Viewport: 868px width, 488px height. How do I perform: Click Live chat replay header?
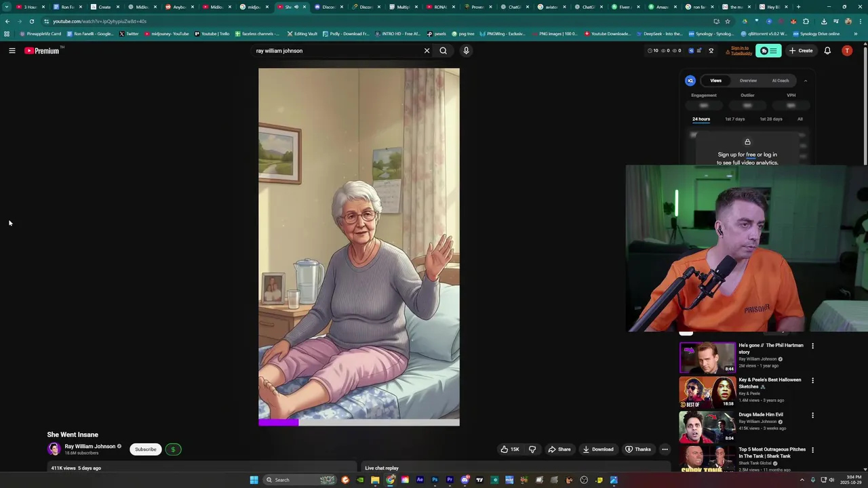(x=382, y=468)
